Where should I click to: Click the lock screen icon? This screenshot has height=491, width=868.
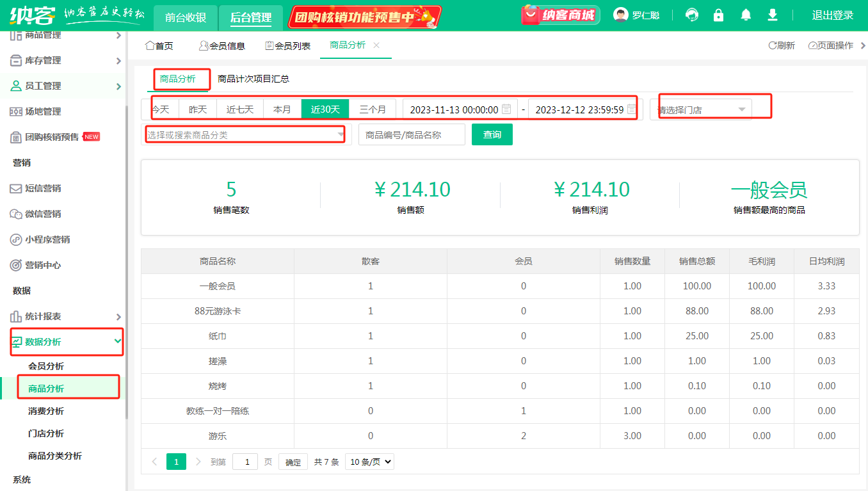pos(718,15)
